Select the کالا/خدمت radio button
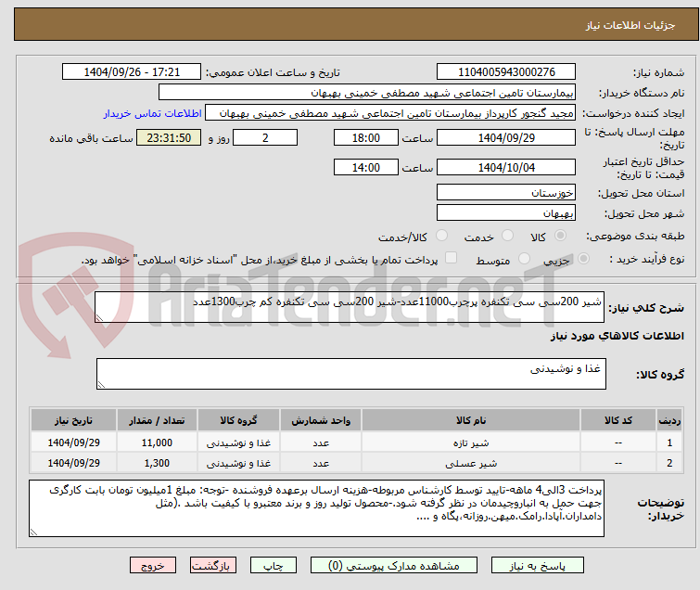Viewport: 700px width, 590px height. pos(441,236)
